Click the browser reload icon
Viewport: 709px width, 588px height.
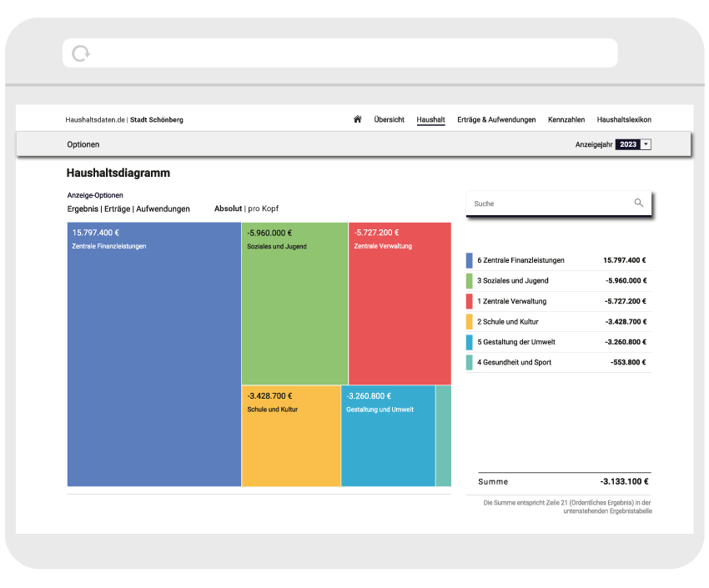pyautogui.click(x=81, y=53)
